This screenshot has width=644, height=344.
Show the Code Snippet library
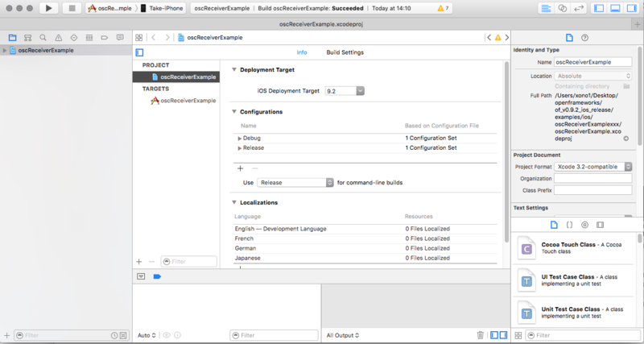569,225
